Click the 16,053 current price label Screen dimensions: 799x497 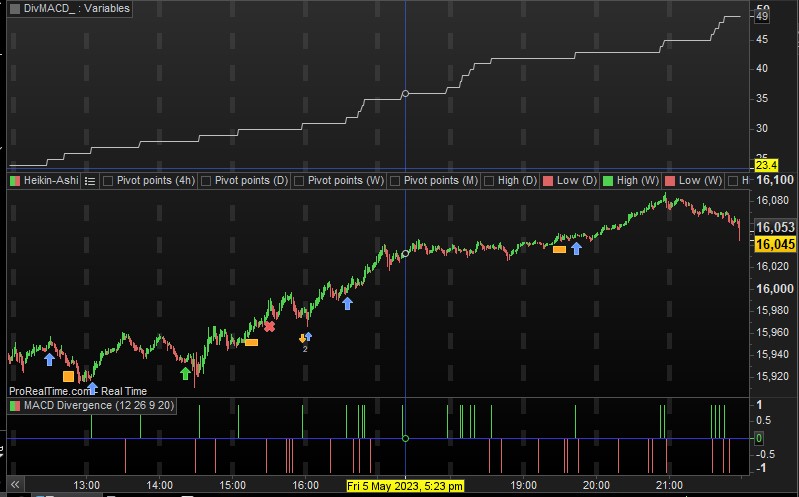pos(775,227)
